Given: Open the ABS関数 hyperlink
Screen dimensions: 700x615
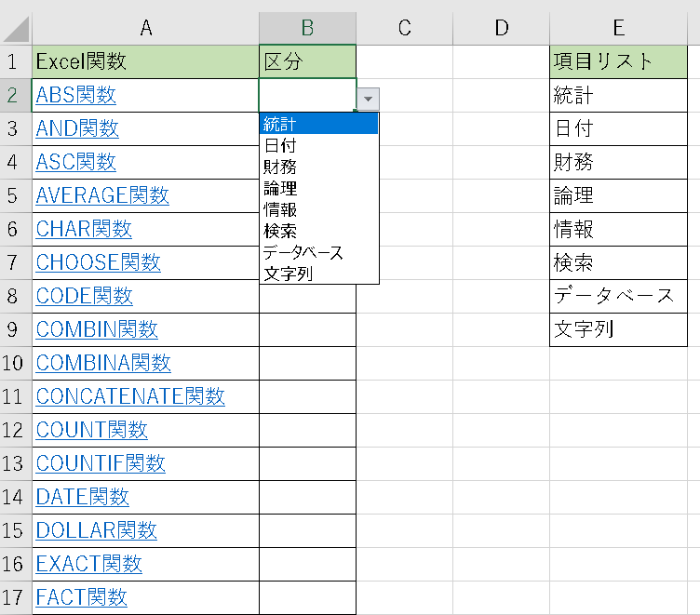Looking at the screenshot, I should tap(76, 95).
